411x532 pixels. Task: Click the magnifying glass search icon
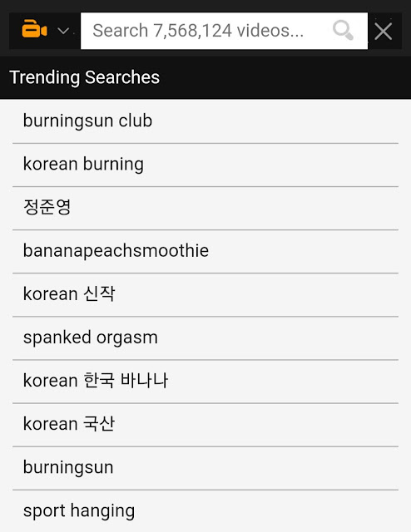[x=343, y=30]
